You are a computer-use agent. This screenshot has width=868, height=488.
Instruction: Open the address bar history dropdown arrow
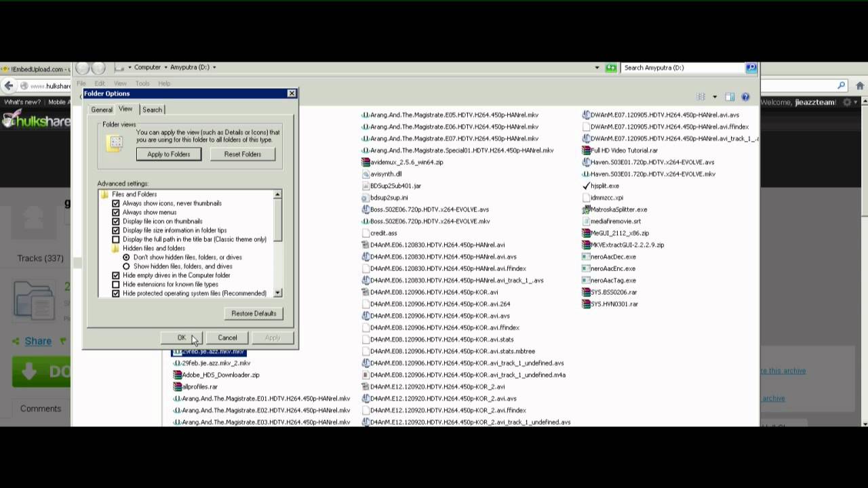point(597,68)
